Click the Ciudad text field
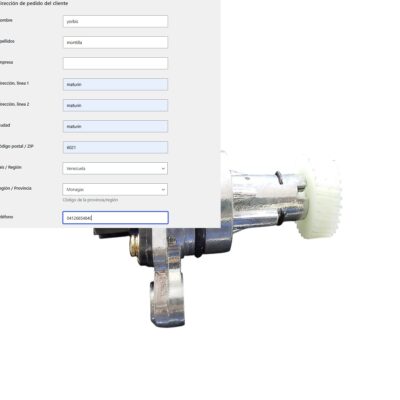Screen dimensions: 400x400 pyautogui.click(x=115, y=126)
